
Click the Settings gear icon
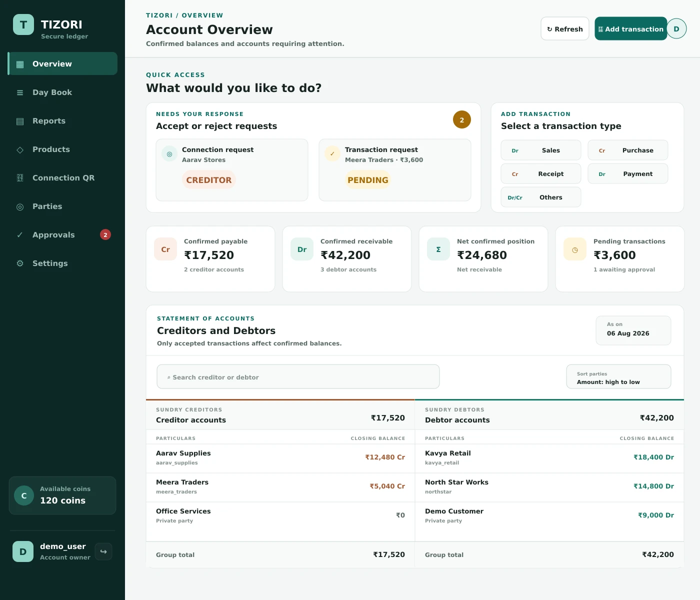click(20, 263)
